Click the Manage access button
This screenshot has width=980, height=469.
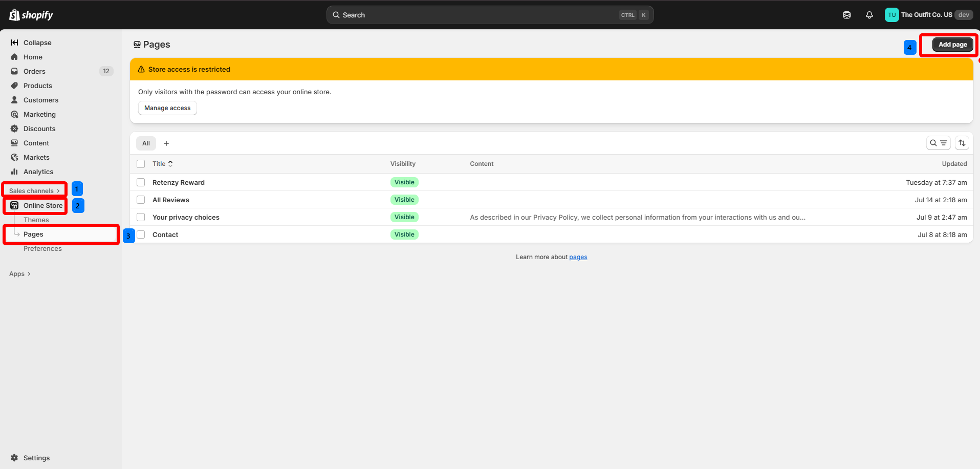coord(167,108)
